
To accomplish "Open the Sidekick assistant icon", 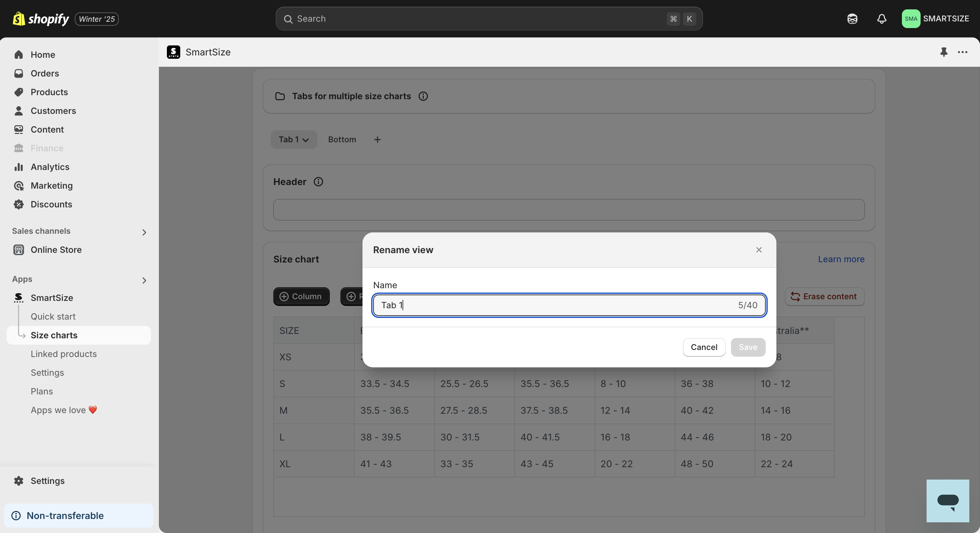I will pos(852,19).
